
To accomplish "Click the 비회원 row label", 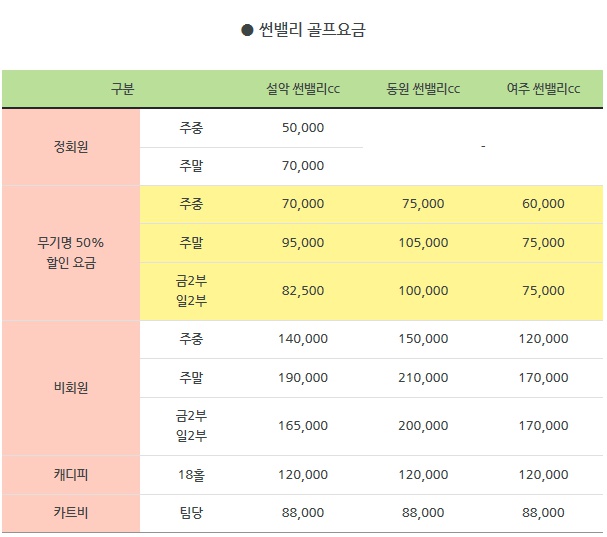I will pyautogui.click(x=71, y=388).
